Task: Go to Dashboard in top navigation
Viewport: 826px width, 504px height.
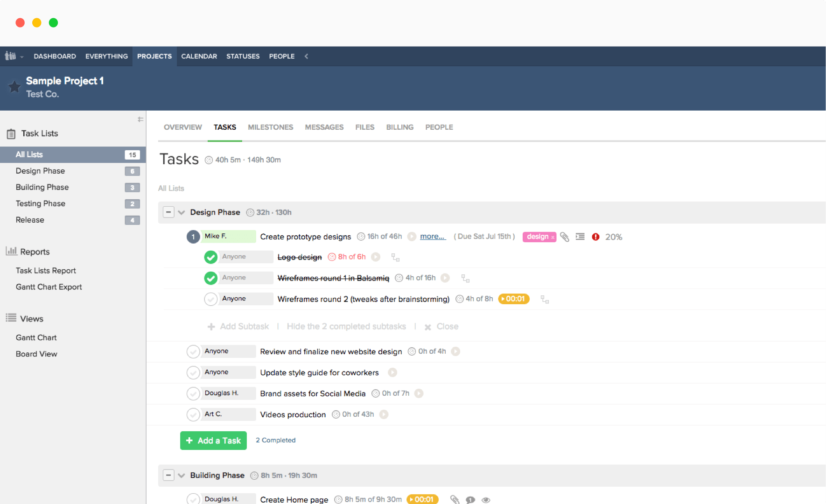Action: [55, 56]
